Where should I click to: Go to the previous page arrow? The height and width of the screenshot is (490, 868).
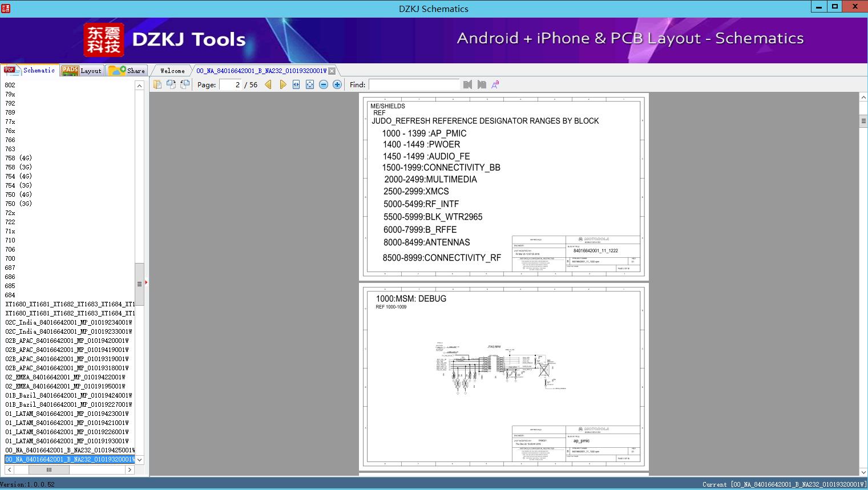coord(268,84)
